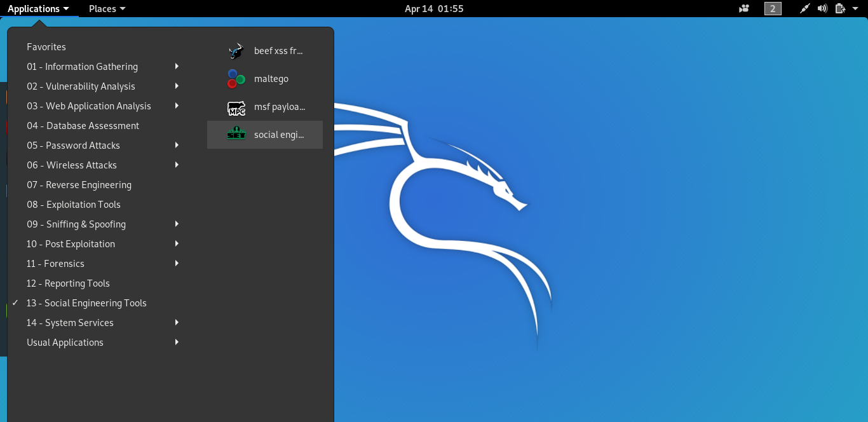Expand the Vulnerability Analysis submenu arrow
Screen dimensions: 868x422
177,86
